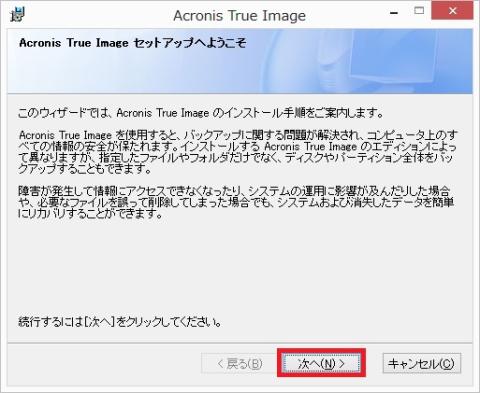
Task: Click the paragraph starting '障害が発生して'
Action: (x=236, y=202)
